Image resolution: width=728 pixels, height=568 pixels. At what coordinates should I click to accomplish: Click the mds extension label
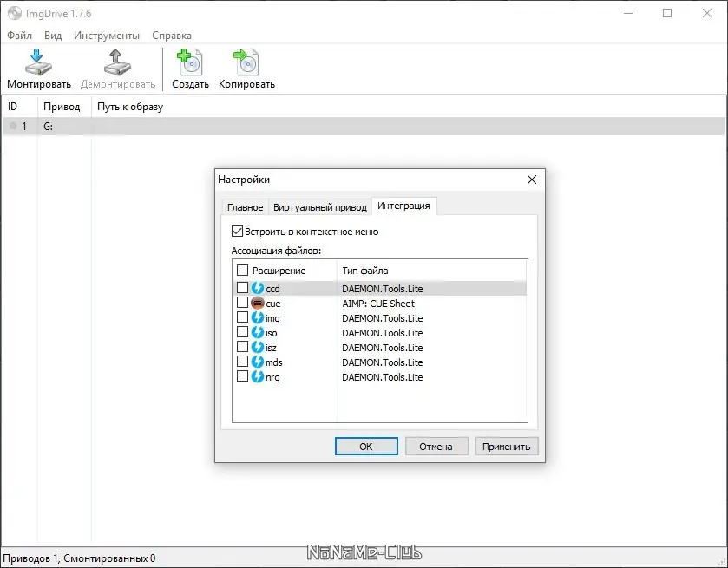click(274, 362)
